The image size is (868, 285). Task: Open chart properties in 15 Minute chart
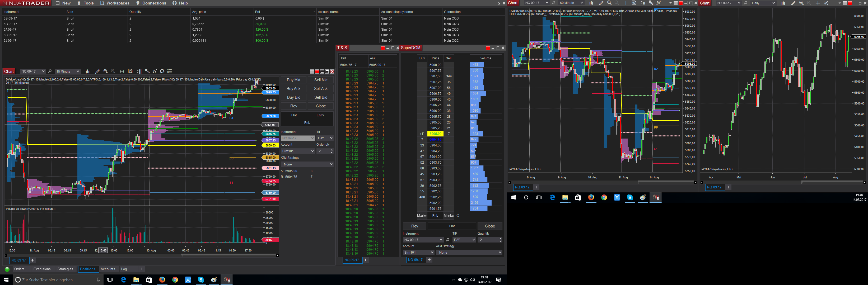(x=170, y=71)
